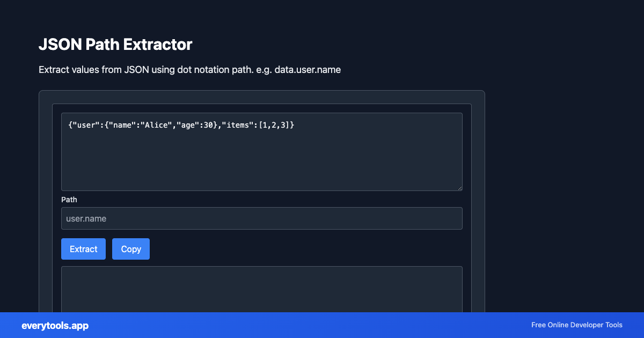Click the user.name placeholder to clear it

click(x=86, y=218)
